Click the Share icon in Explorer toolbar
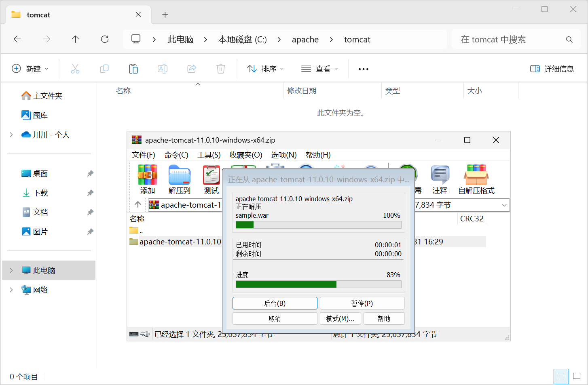 (192, 69)
